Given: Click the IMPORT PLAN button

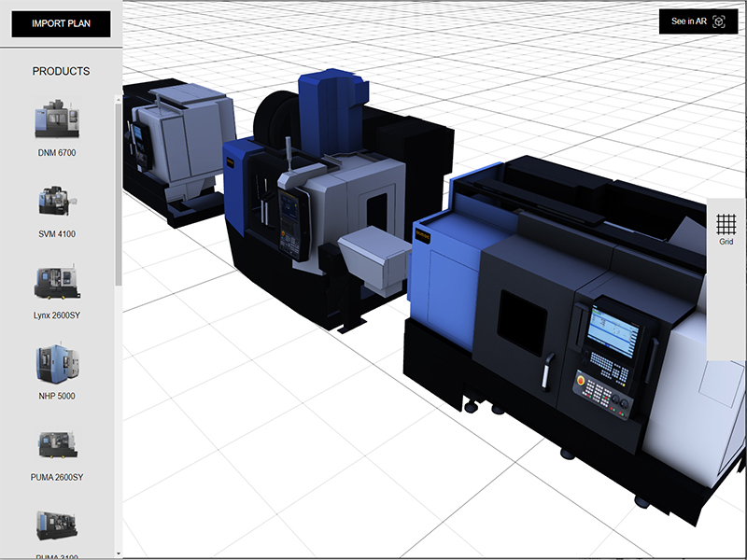Looking at the screenshot, I should pyautogui.click(x=61, y=24).
